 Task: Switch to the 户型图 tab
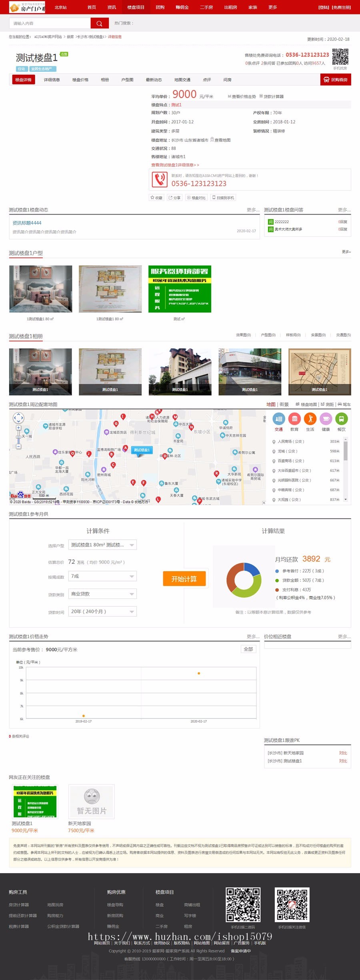tap(127, 80)
